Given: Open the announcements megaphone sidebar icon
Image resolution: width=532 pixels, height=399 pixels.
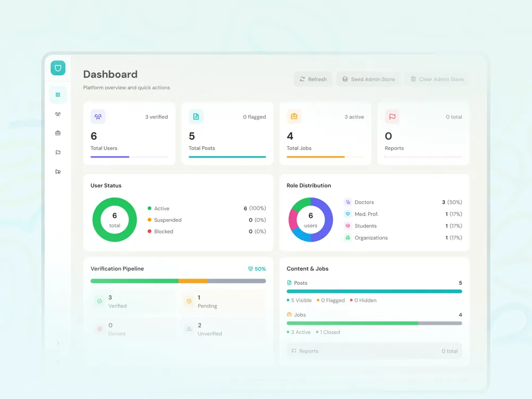Looking at the screenshot, I should click(x=58, y=172).
